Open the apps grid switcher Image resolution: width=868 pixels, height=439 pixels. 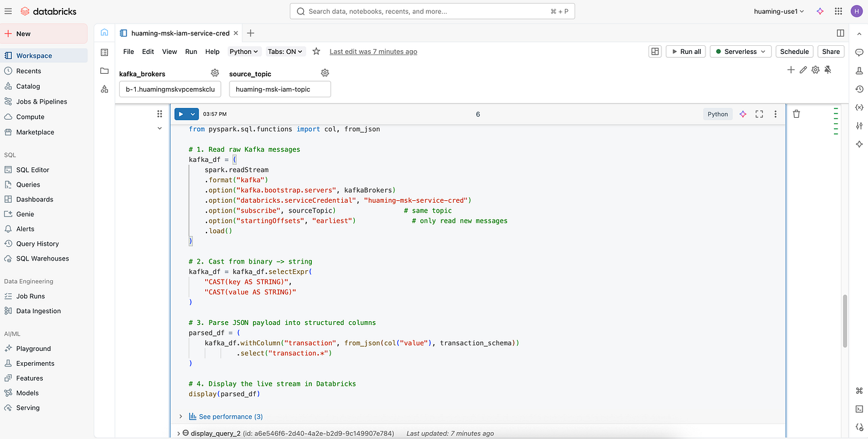[x=838, y=11]
